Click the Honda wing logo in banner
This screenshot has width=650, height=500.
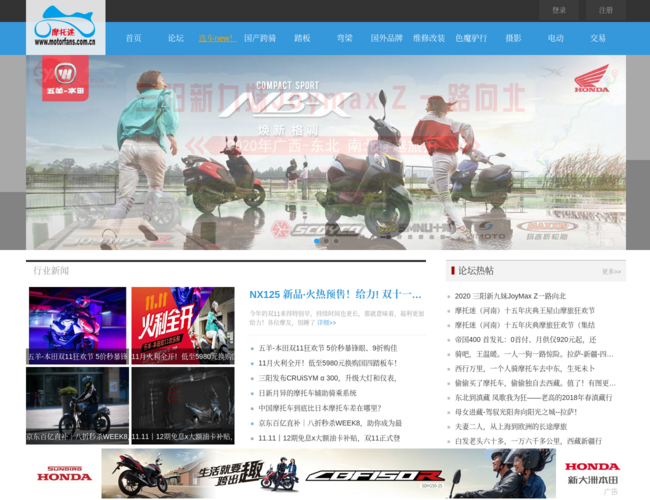592,78
